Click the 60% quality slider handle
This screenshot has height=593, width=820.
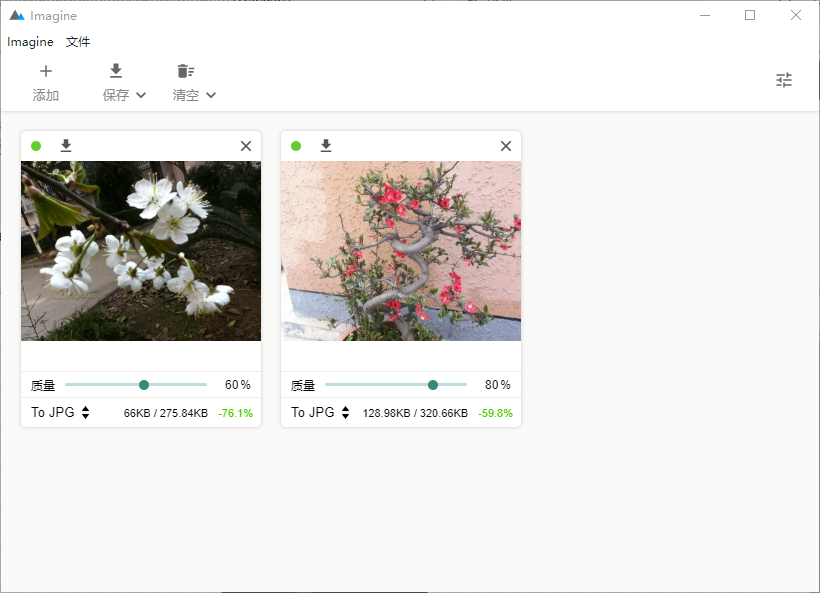coord(144,385)
